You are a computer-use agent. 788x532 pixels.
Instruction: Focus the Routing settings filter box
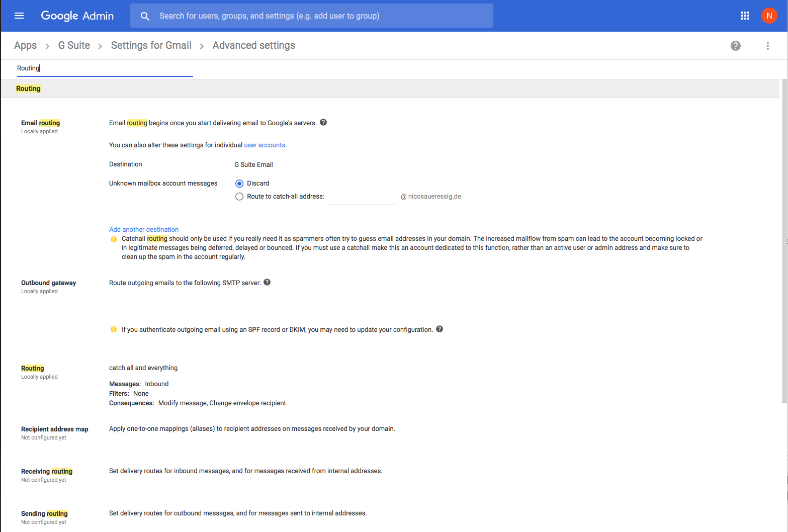105,68
